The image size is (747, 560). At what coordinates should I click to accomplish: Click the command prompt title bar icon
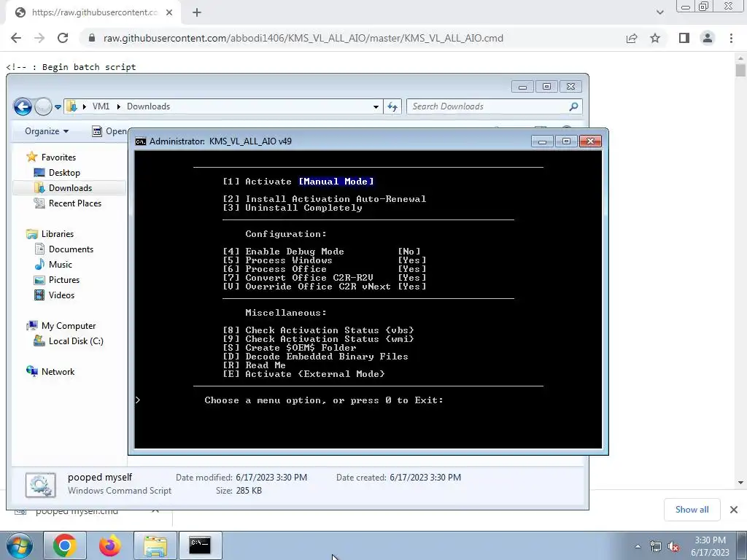pyautogui.click(x=141, y=141)
